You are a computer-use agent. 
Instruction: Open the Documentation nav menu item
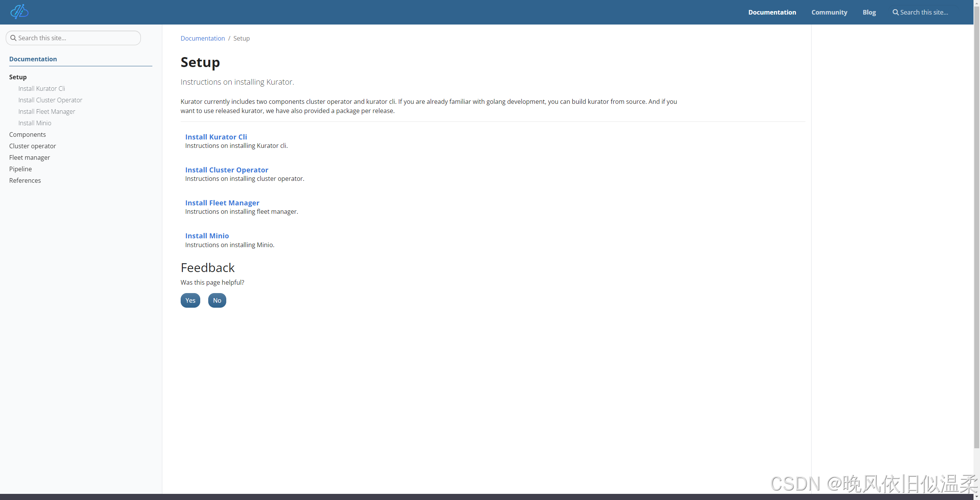pyautogui.click(x=772, y=12)
